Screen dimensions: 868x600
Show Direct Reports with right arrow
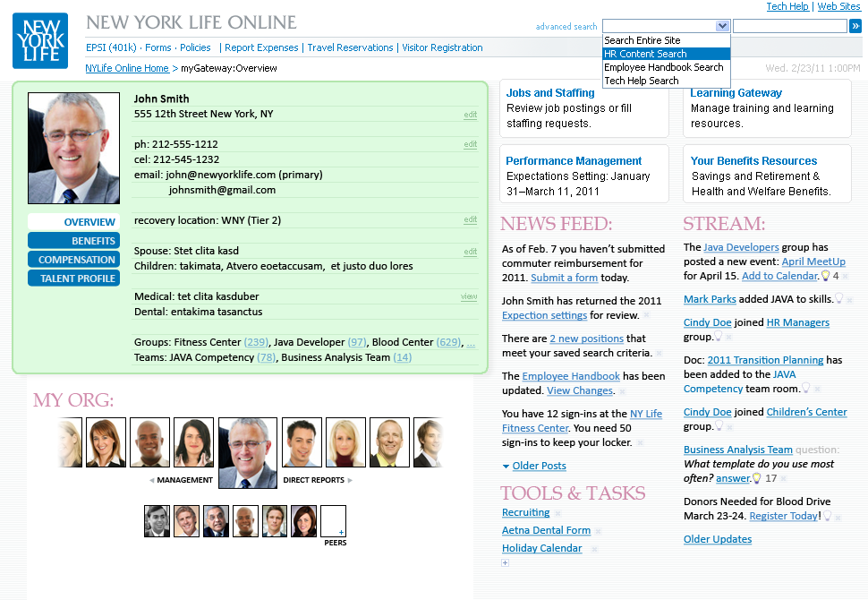pos(350,480)
